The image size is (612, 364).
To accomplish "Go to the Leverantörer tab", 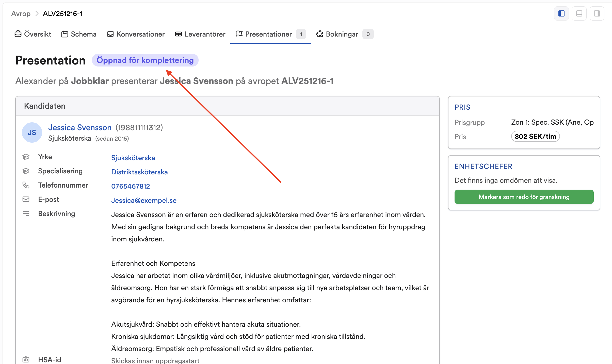I will 200,34.
